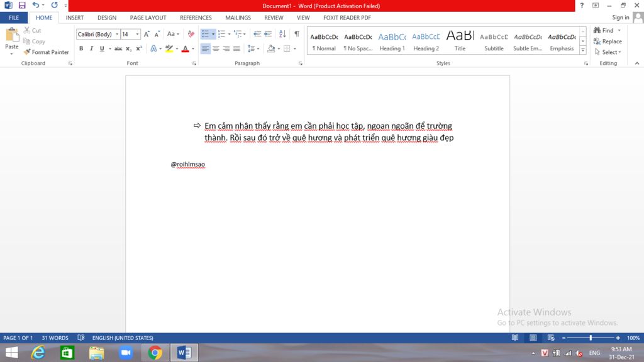Expand the underline style dropdown arrow
Screen dimensions: 644x362
(110, 48)
